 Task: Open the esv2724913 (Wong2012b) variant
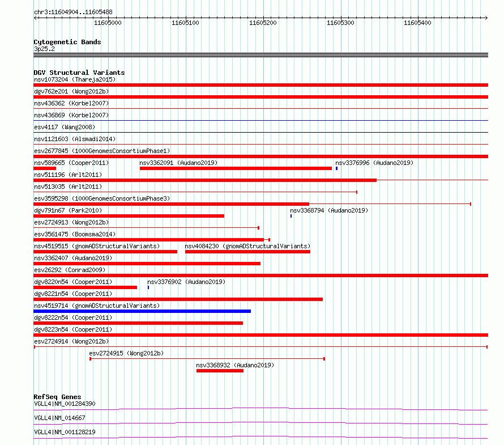pyautogui.click(x=71, y=222)
